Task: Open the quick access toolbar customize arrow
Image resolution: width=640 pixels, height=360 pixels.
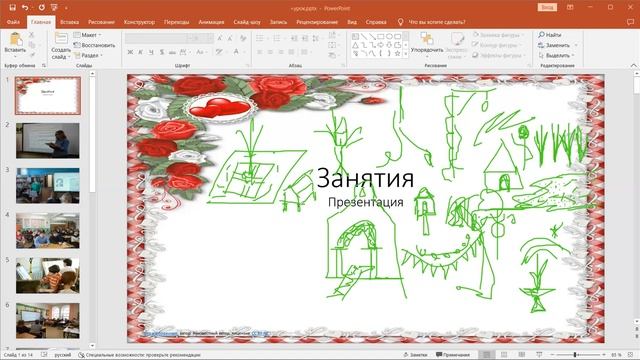Action: tap(66, 8)
